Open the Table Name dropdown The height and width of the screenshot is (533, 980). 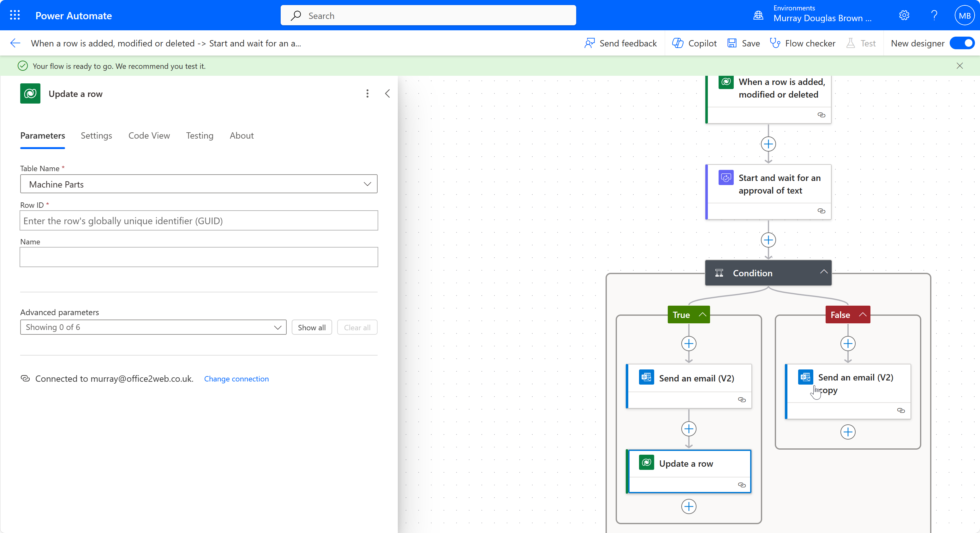[367, 184]
